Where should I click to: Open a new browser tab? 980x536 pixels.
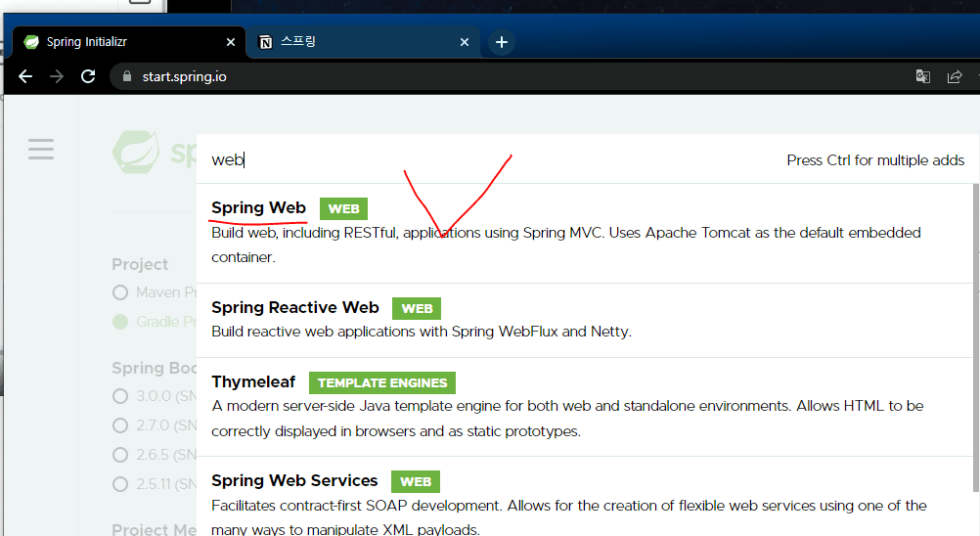[501, 42]
